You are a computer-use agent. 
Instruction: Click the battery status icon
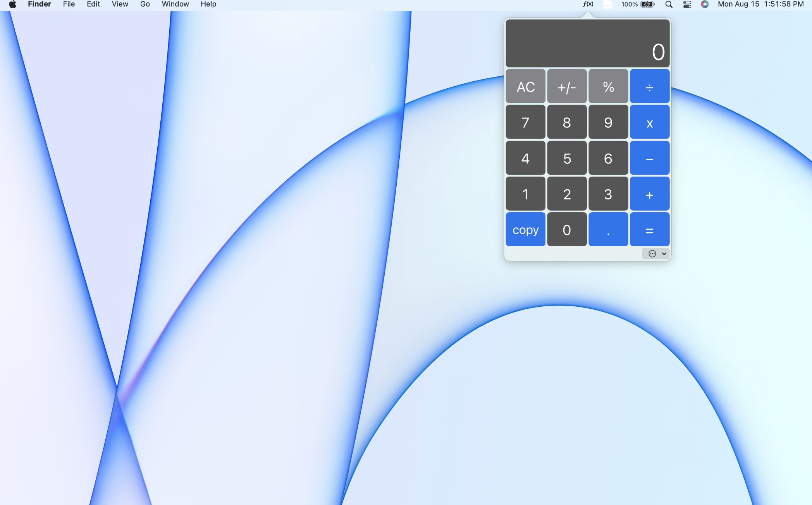point(647,4)
